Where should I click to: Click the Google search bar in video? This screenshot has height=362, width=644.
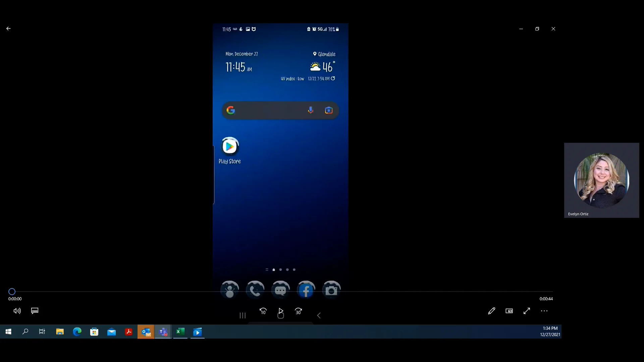pyautogui.click(x=268, y=110)
